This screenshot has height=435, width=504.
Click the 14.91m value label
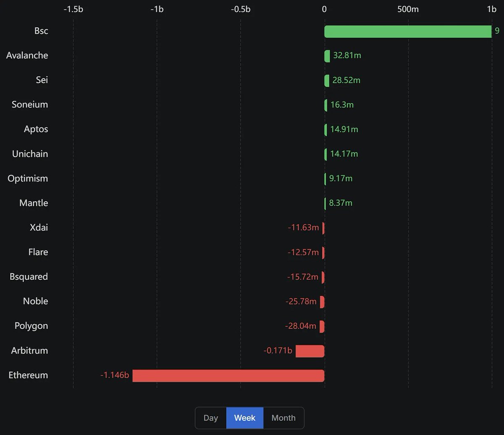point(344,129)
